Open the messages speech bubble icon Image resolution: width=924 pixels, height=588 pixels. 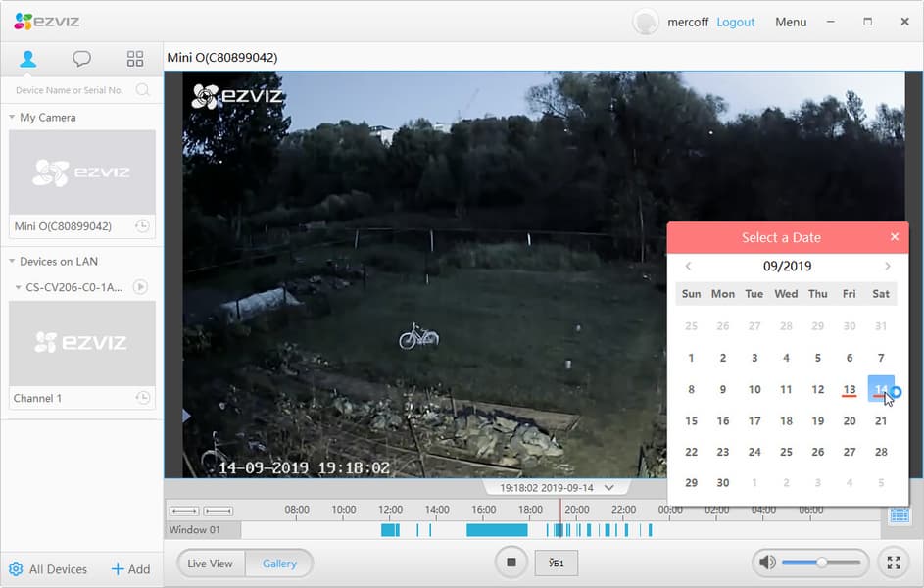81,59
